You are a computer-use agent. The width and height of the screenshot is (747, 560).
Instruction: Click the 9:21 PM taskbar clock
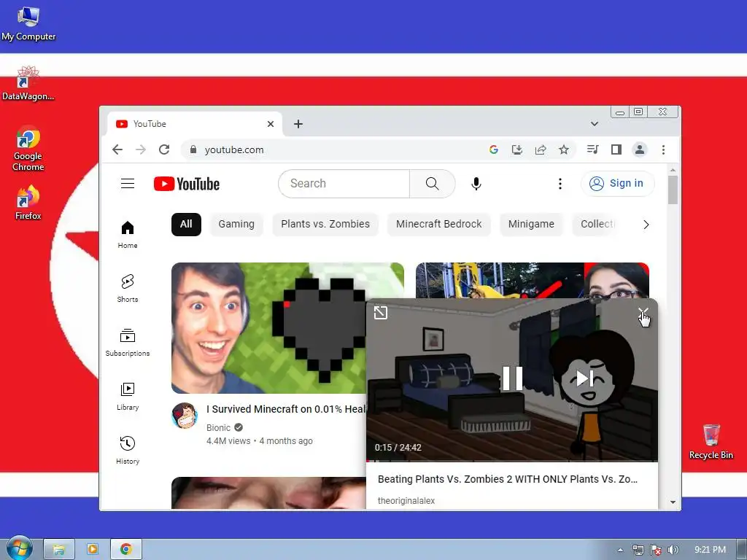point(710,550)
